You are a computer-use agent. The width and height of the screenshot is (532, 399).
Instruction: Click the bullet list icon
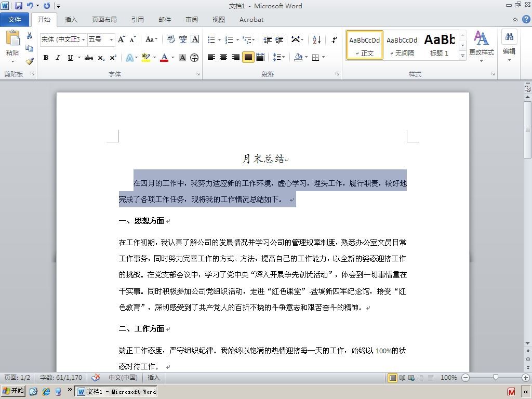click(211, 39)
